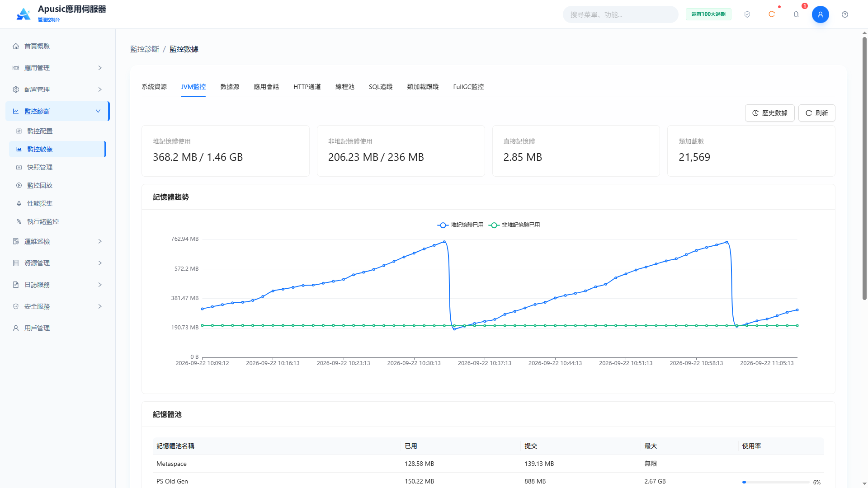Toggle the 堆記憶體已用 legend series
This screenshot has width=868, height=488.
460,225
